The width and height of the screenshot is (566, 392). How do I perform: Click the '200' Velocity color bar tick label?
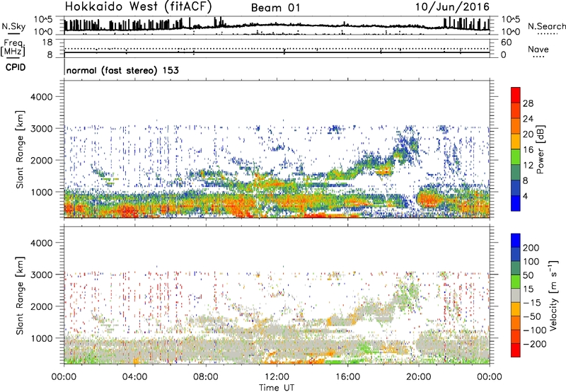(x=531, y=248)
